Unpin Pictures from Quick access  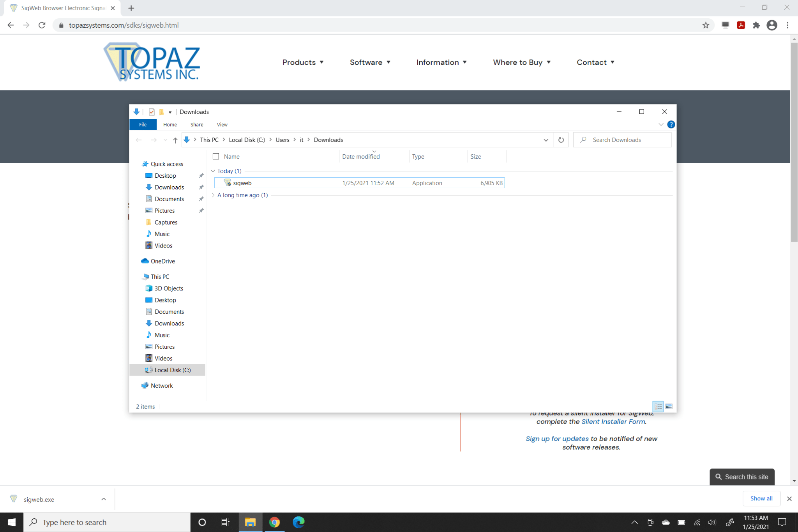pyautogui.click(x=201, y=210)
